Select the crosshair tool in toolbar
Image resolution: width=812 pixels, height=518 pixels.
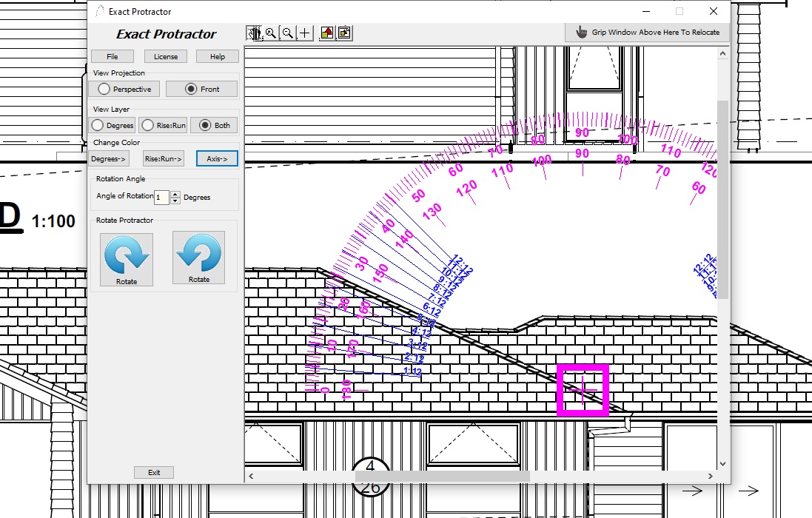coord(304,33)
